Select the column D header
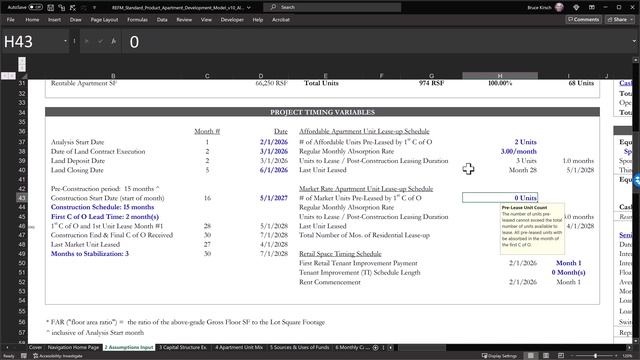Image resolution: width=640 pixels, height=360 pixels. click(x=261, y=76)
